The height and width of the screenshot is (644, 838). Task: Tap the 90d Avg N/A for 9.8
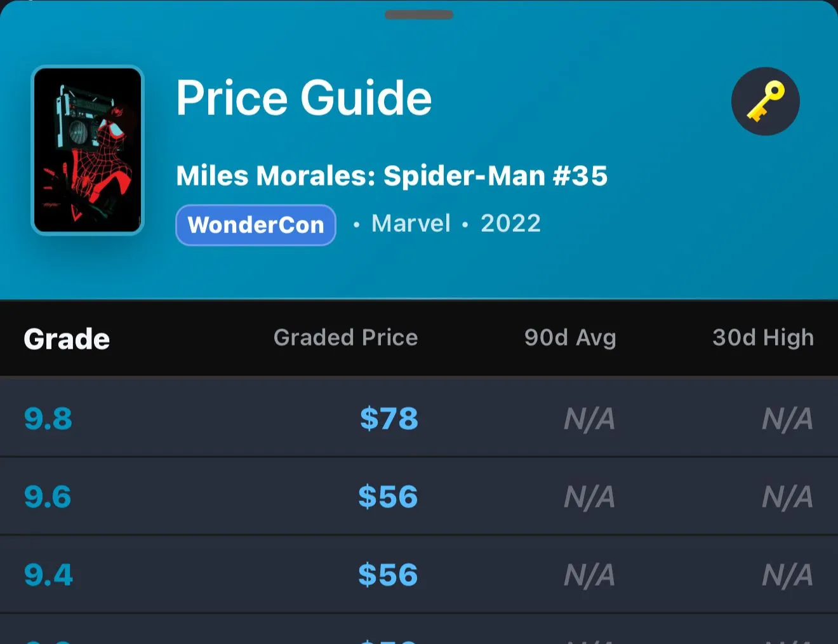(590, 419)
